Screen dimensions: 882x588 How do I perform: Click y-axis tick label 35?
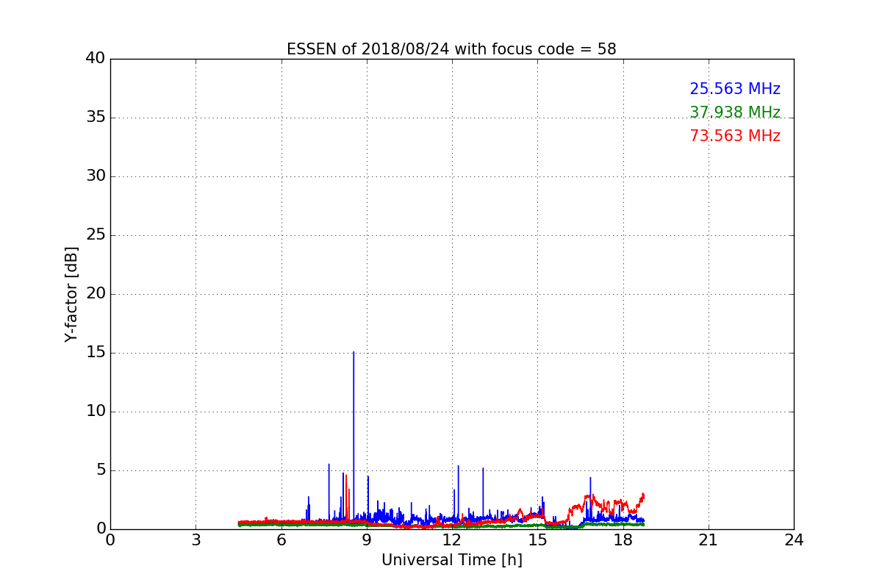(95, 118)
